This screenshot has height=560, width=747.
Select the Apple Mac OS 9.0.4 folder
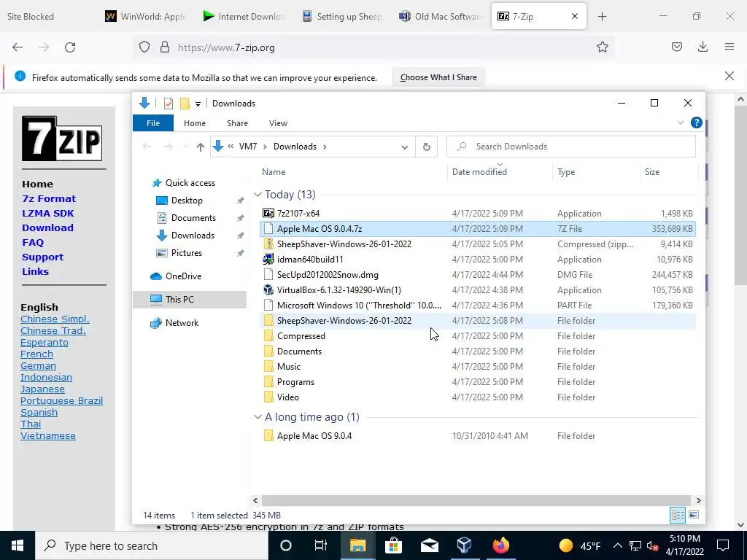314,436
